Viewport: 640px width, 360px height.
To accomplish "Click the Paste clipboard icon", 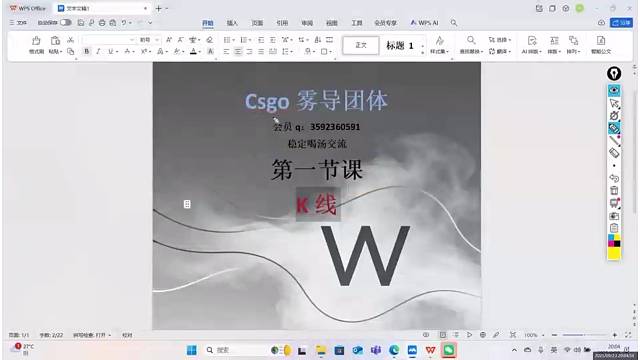I will (55, 40).
